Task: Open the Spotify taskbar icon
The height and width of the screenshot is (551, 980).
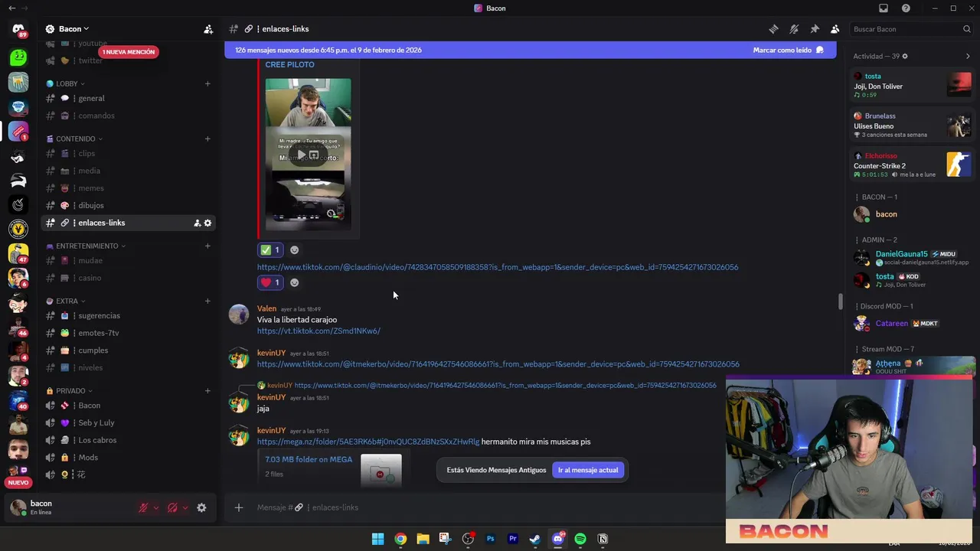Action: pos(580,539)
